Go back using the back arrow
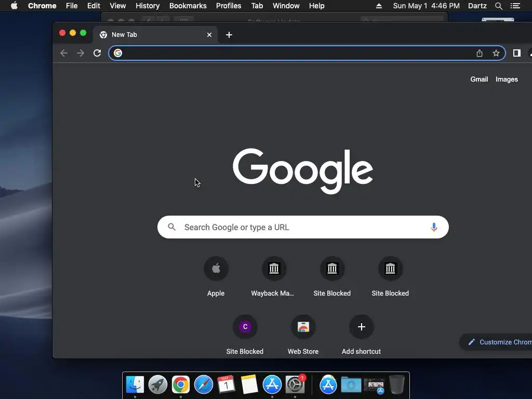Image resolution: width=532 pixels, height=399 pixels. (x=64, y=53)
